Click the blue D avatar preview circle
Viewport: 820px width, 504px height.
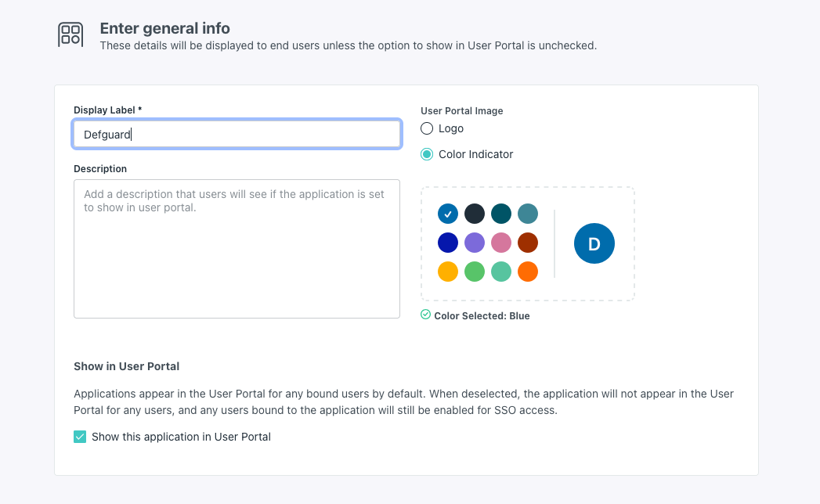[594, 243]
